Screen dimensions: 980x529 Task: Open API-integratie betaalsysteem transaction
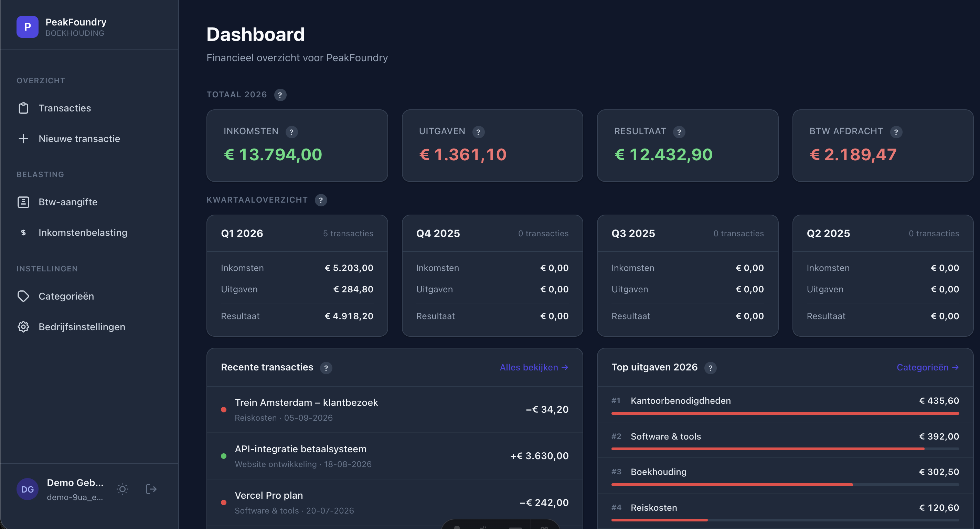click(394, 456)
